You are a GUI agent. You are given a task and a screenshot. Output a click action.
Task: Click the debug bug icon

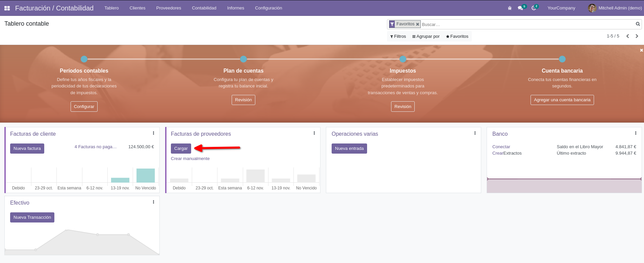510,8
